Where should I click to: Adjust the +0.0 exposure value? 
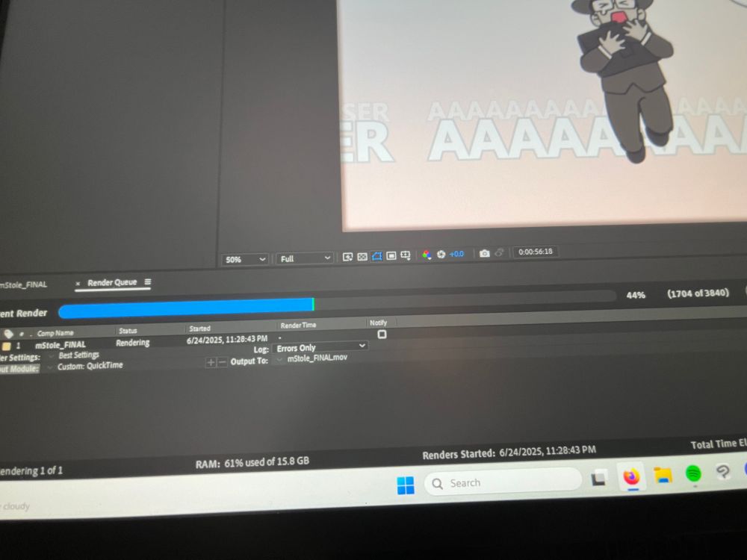pos(456,254)
